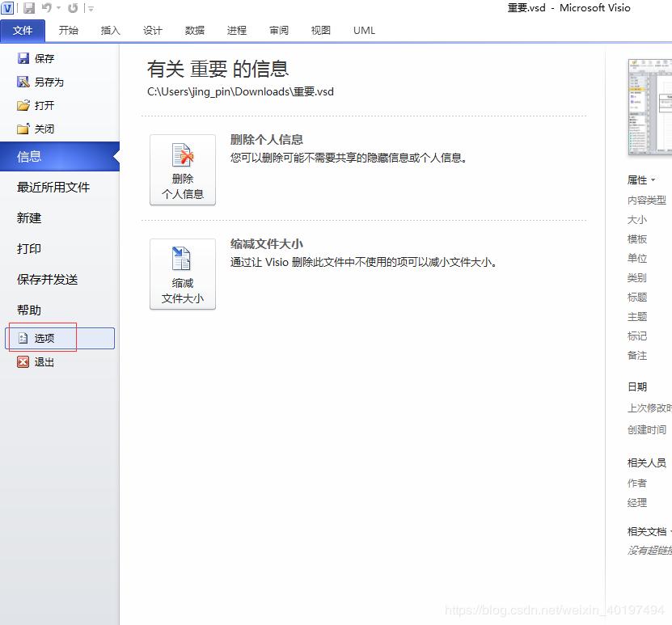Click the Redo icon
This screenshot has width=672, height=625.
73,8
